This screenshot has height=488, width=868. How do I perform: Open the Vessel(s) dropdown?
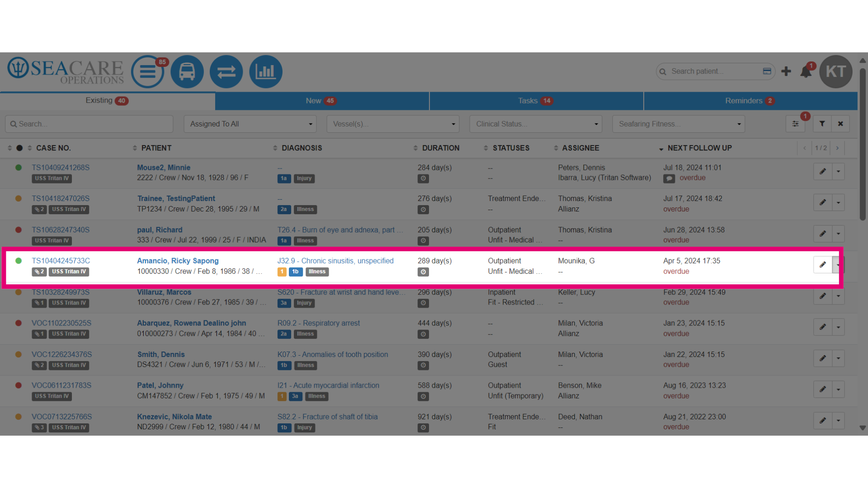(x=393, y=124)
